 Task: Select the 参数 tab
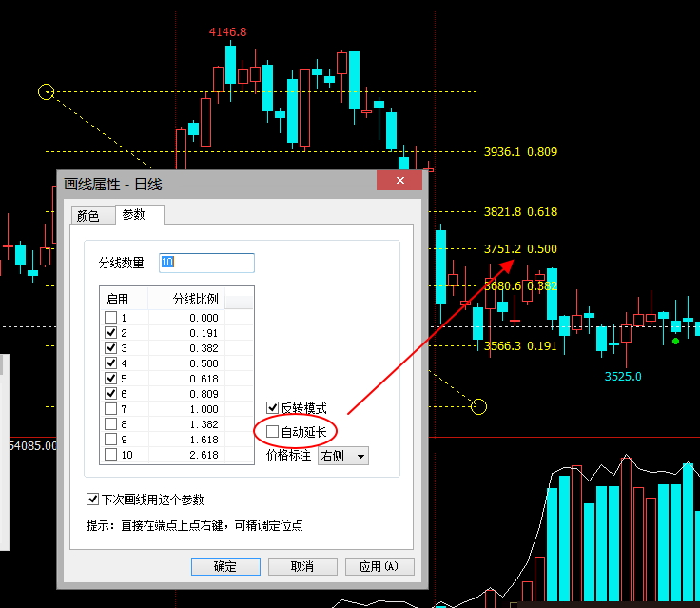coord(134,215)
